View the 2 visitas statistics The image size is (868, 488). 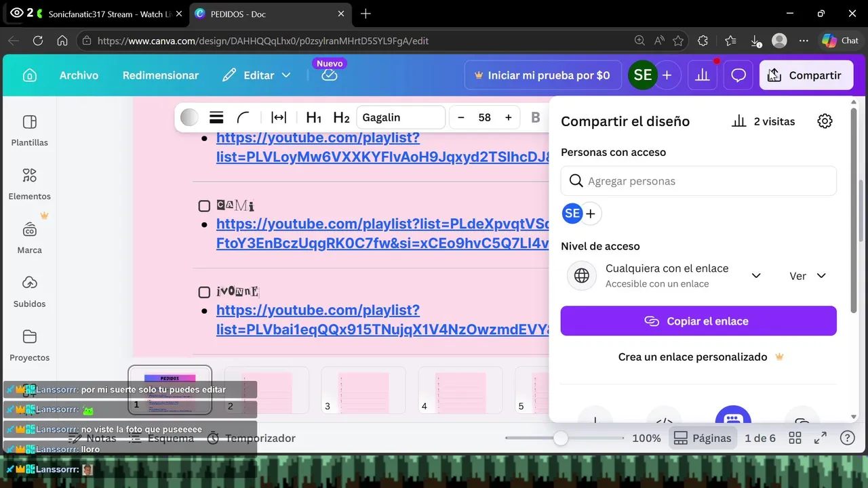[763, 121]
